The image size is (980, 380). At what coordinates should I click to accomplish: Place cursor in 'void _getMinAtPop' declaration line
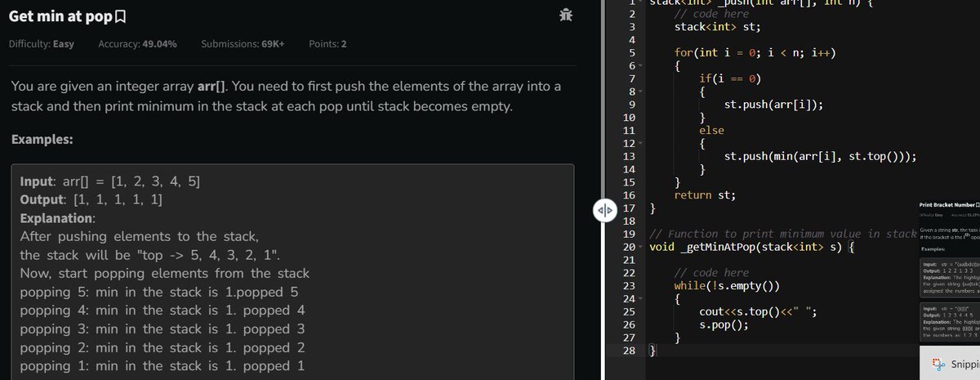pyautogui.click(x=751, y=247)
